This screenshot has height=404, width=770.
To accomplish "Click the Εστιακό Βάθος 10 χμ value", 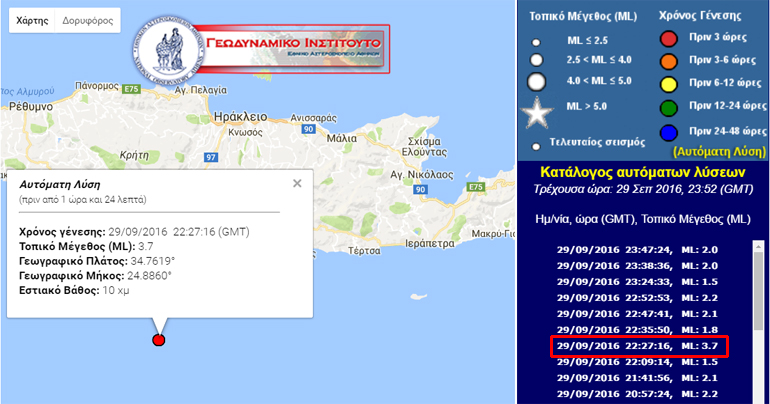I will [x=116, y=290].
